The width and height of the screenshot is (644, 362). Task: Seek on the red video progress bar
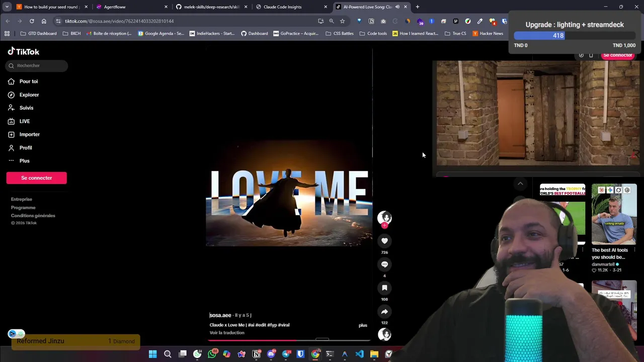click(x=289, y=340)
